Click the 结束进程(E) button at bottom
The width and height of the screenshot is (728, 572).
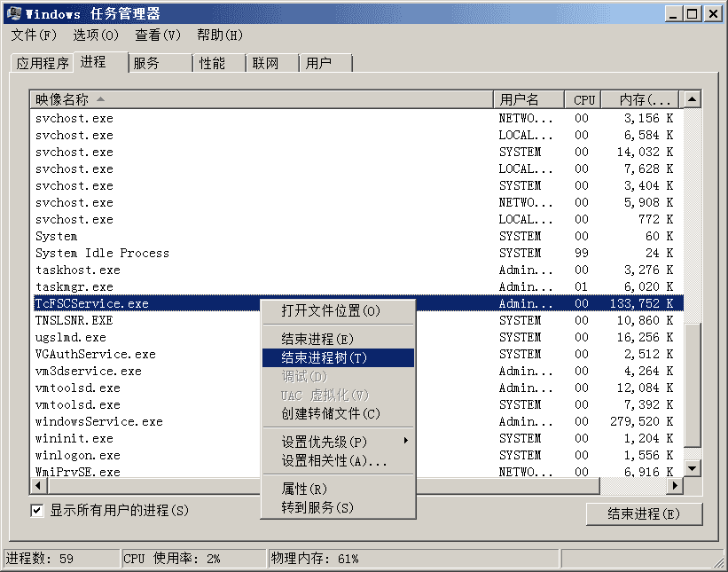pos(644,514)
